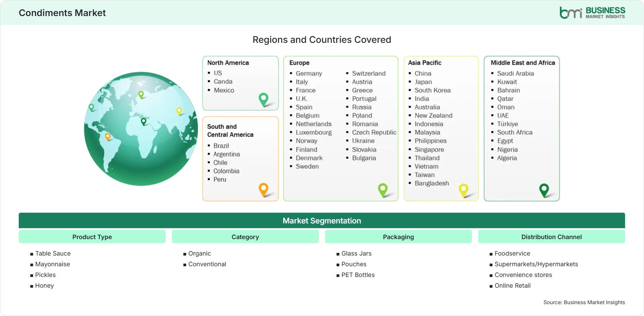644x316 pixels.
Task: Click the yellow pin on the globe's Asia
Action: pos(179,111)
